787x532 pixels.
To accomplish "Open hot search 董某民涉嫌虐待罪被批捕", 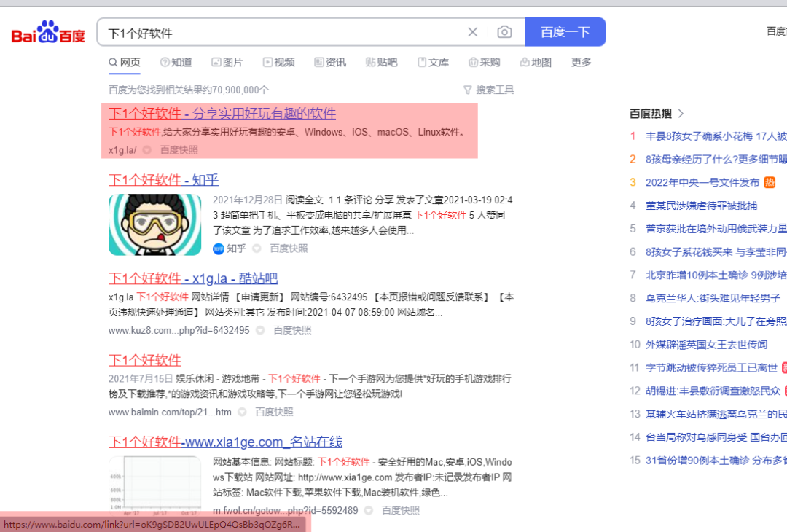I will 701,206.
